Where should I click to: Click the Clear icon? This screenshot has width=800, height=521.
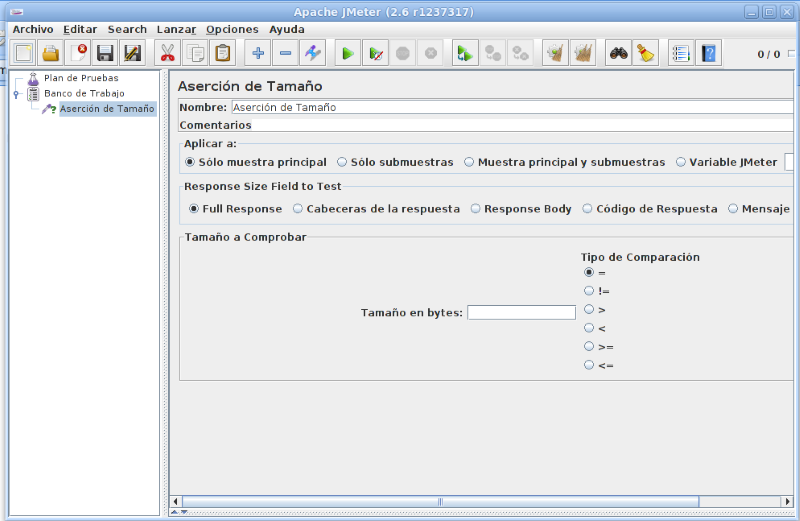coord(555,53)
